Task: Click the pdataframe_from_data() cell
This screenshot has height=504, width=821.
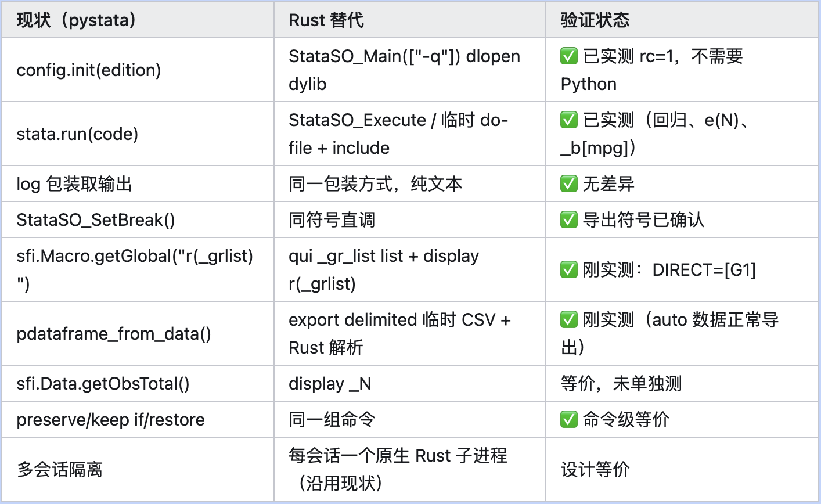Action: coord(138,334)
